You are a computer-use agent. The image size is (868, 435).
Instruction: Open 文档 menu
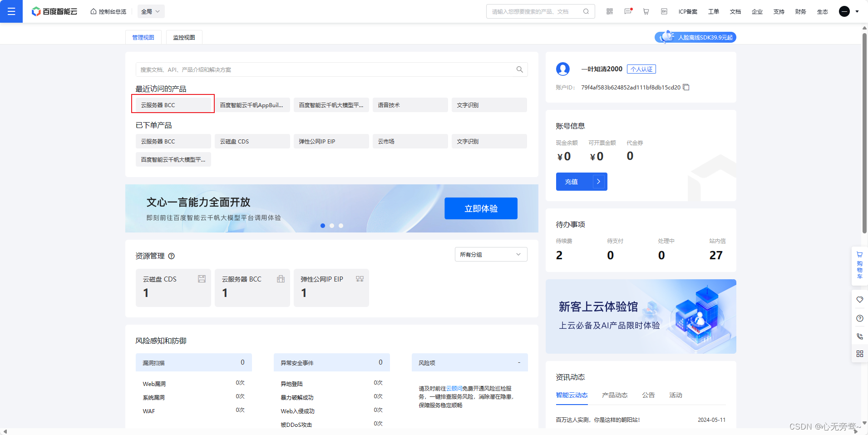(735, 11)
